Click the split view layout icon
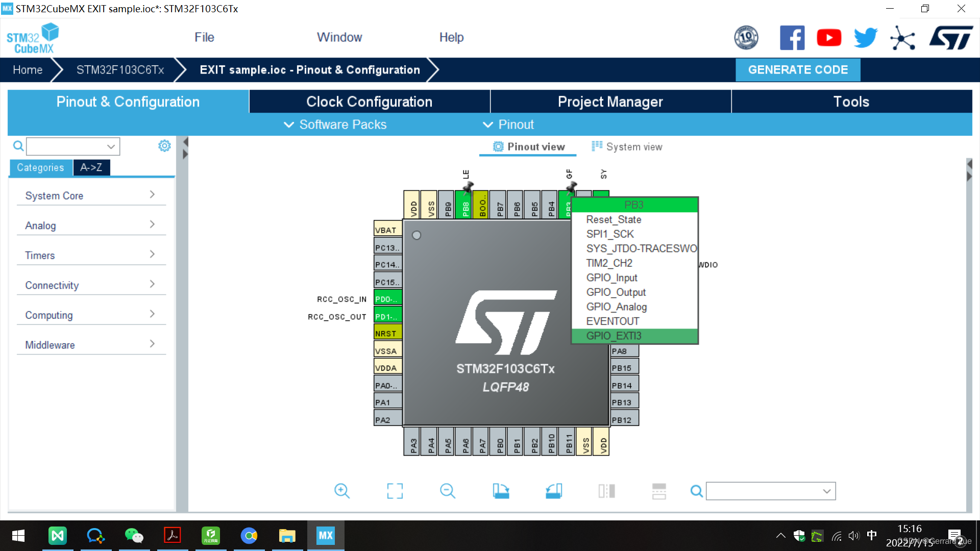The width and height of the screenshot is (980, 551). tap(606, 491)
